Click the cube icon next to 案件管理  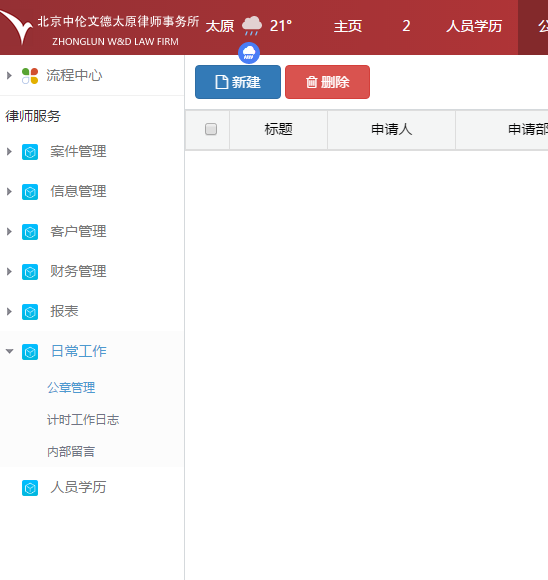coord(30,152)
